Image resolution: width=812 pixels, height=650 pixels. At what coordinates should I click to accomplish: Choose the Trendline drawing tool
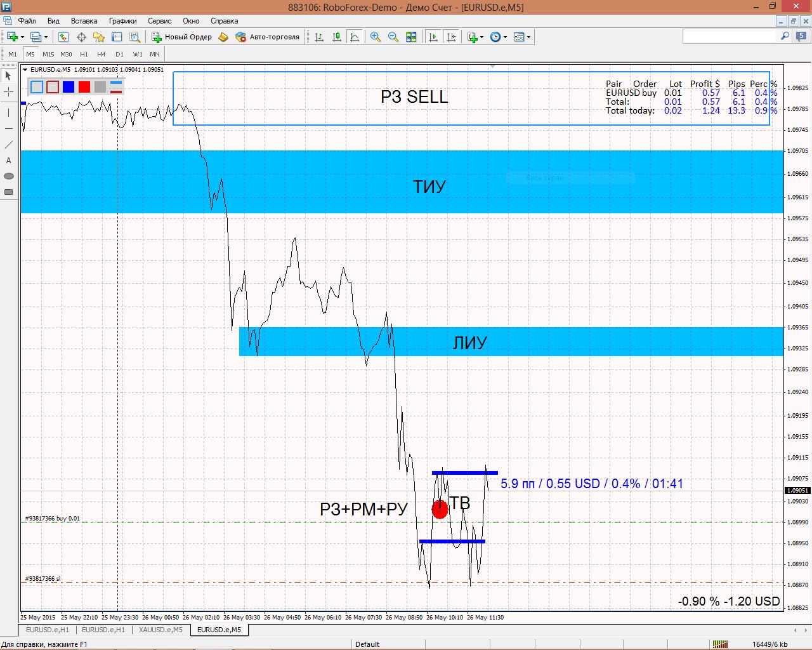(x=8, y=145)
